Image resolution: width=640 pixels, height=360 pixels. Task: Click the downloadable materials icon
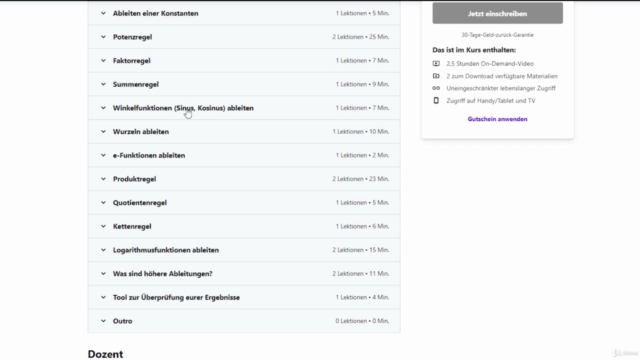pos(436,76)
